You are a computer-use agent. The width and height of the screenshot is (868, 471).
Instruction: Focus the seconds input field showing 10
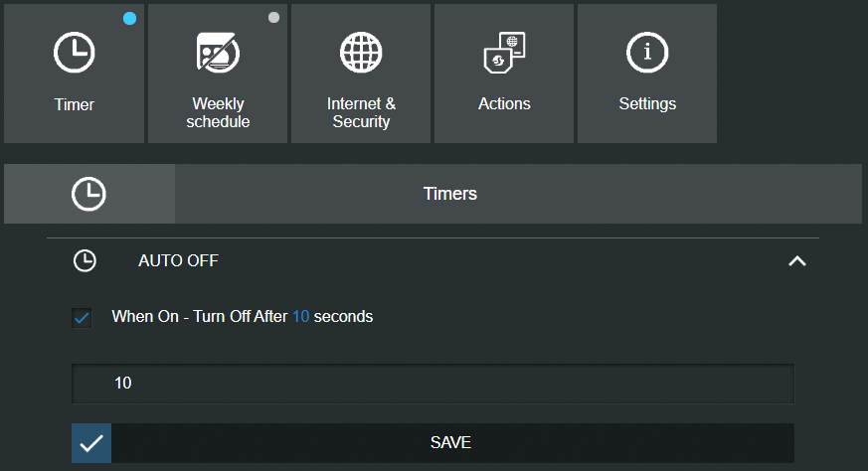point(433,383)
